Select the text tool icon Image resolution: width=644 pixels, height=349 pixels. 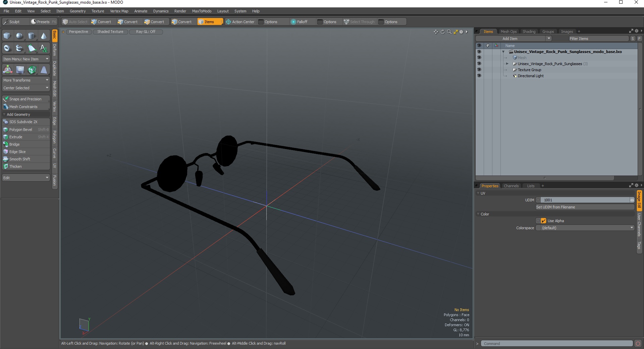click(x=44, y=48)
